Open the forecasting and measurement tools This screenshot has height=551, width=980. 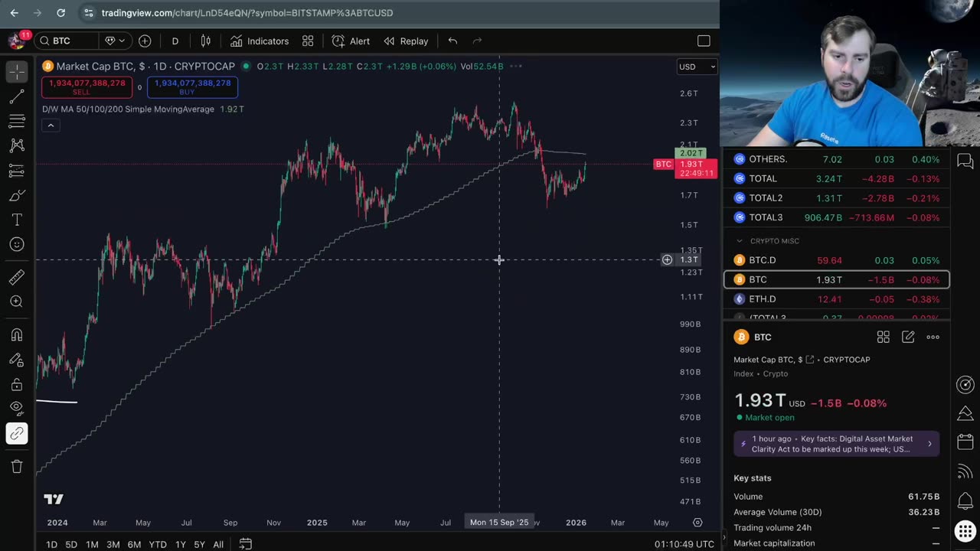tap(16, 170)
